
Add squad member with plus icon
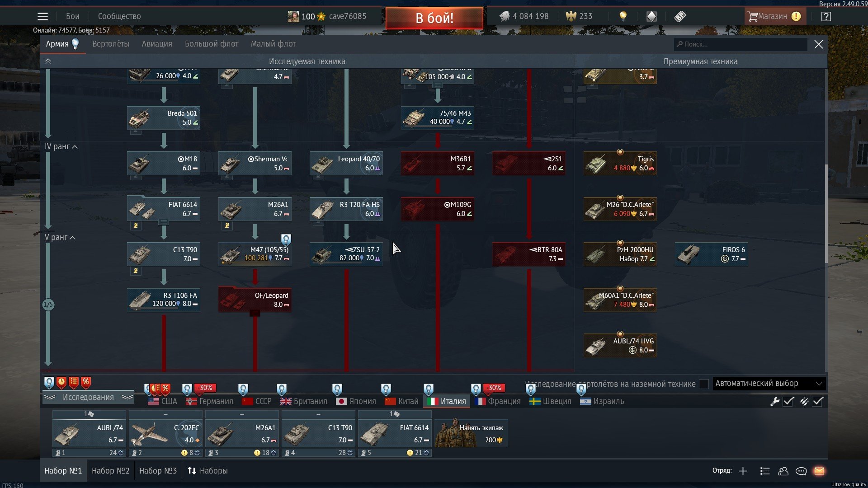743,471
